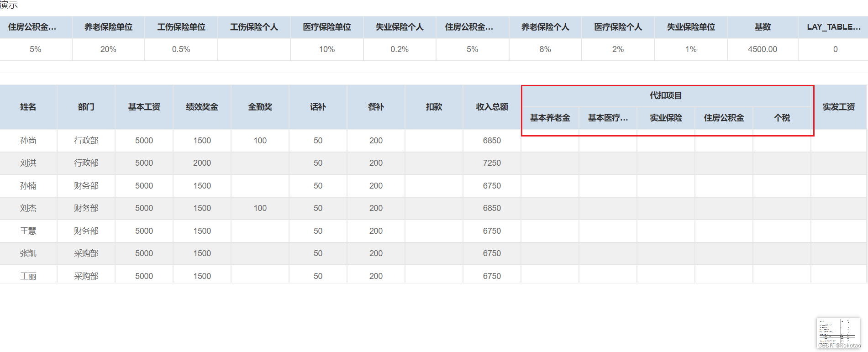Viewport: 868px width, 352px height.
Task: Click the 全勤奖 column header
Action: click(x=260, y=107)
